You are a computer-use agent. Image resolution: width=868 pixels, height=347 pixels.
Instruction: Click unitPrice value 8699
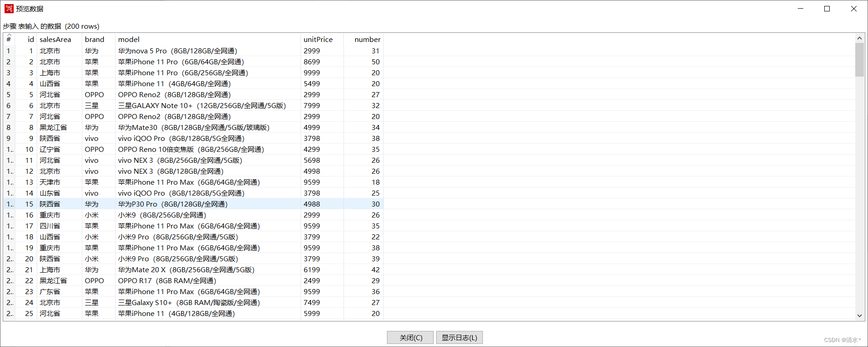[x=312, y=62]
